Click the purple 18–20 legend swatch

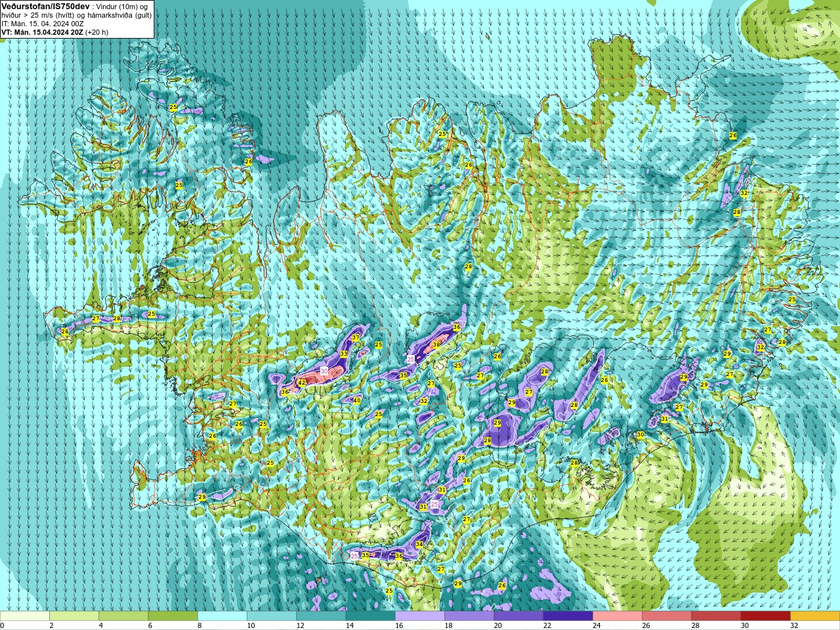(469, 616)
